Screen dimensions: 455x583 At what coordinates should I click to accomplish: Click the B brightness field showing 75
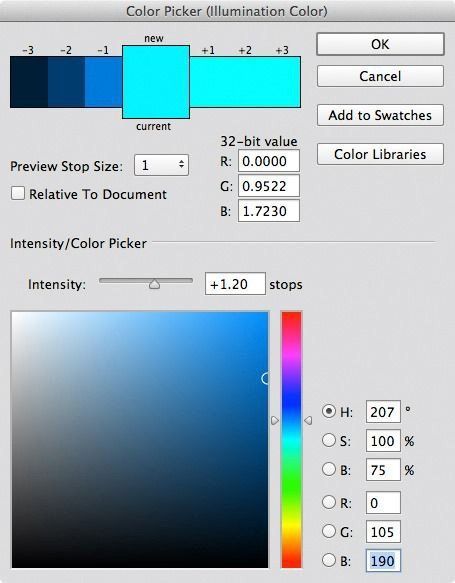[x=383, y=470]
